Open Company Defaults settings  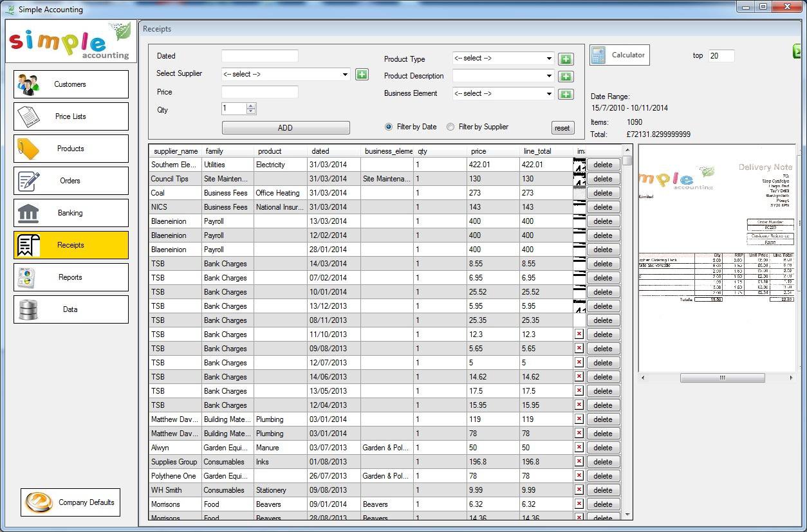(71, 502)
